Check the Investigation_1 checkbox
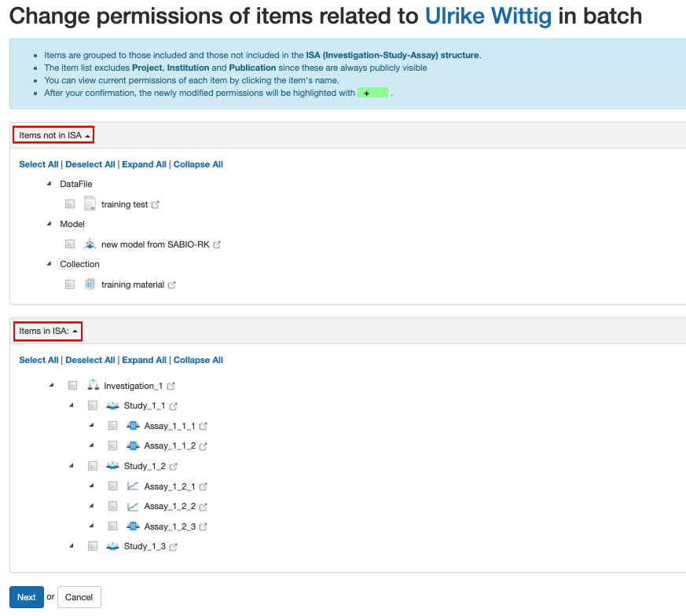Screen dimensions: 686x616 [72, 386]
